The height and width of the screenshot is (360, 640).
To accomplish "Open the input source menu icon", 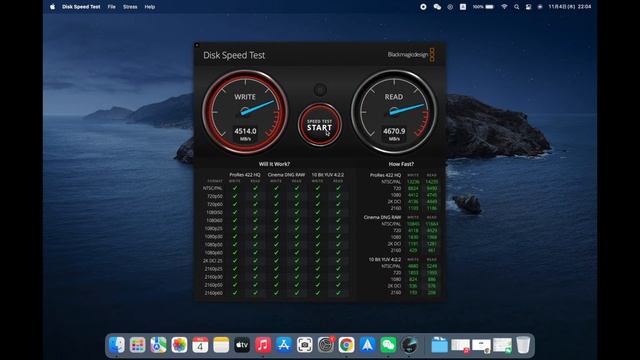I will click(x=463, y=7).
